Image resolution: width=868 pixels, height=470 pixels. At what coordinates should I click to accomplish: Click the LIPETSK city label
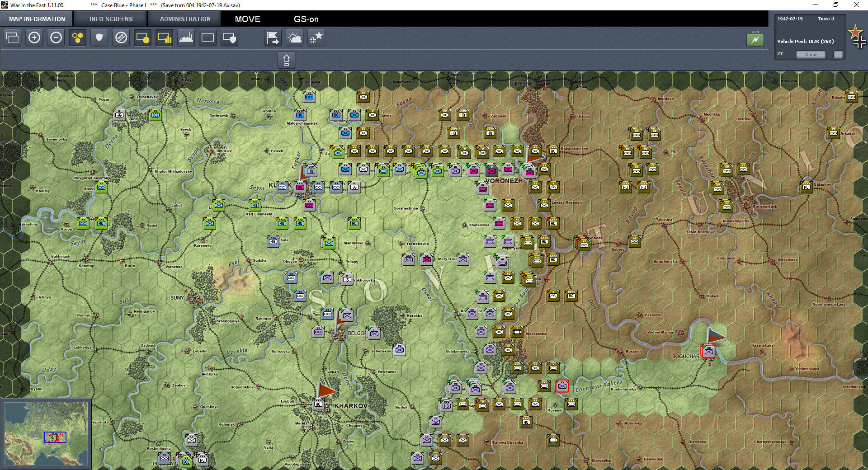(x=522, y=84)
